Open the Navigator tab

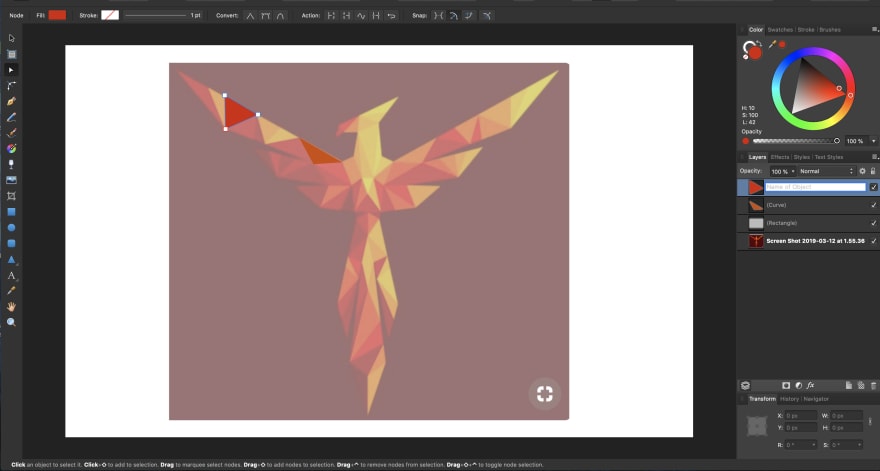[816, 399]
